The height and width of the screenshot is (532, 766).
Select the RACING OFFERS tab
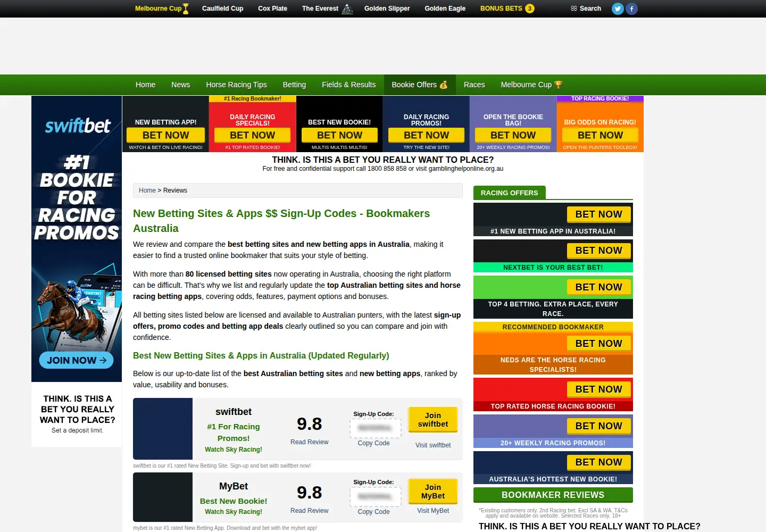(509, 193)
